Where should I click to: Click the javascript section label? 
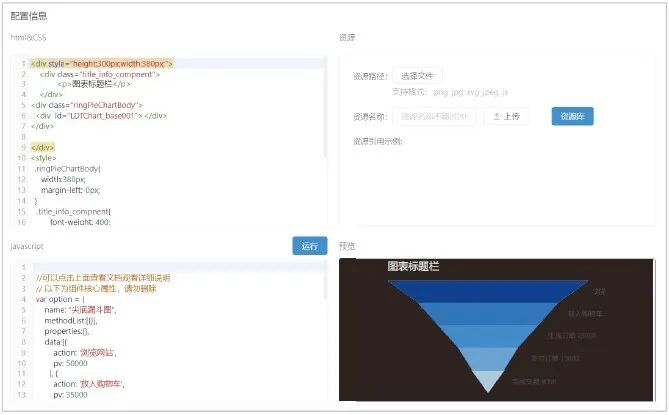tap(27, 246)
